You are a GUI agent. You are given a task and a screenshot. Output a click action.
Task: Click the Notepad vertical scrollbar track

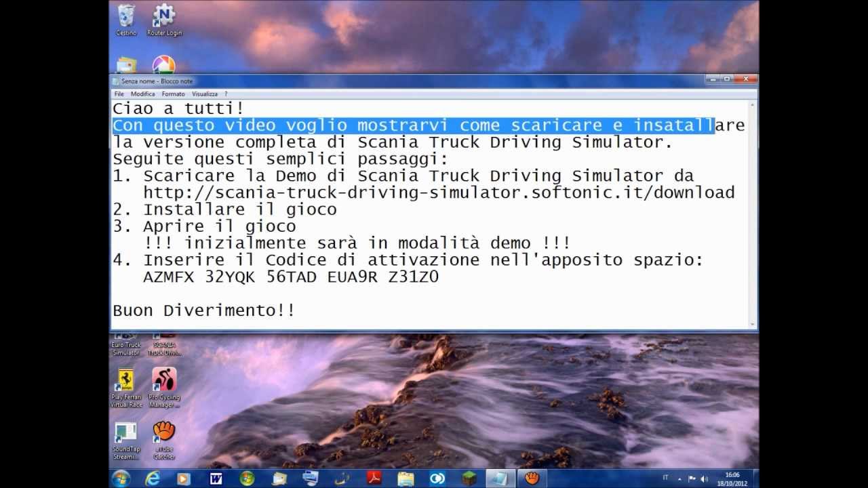pos(752,215)
